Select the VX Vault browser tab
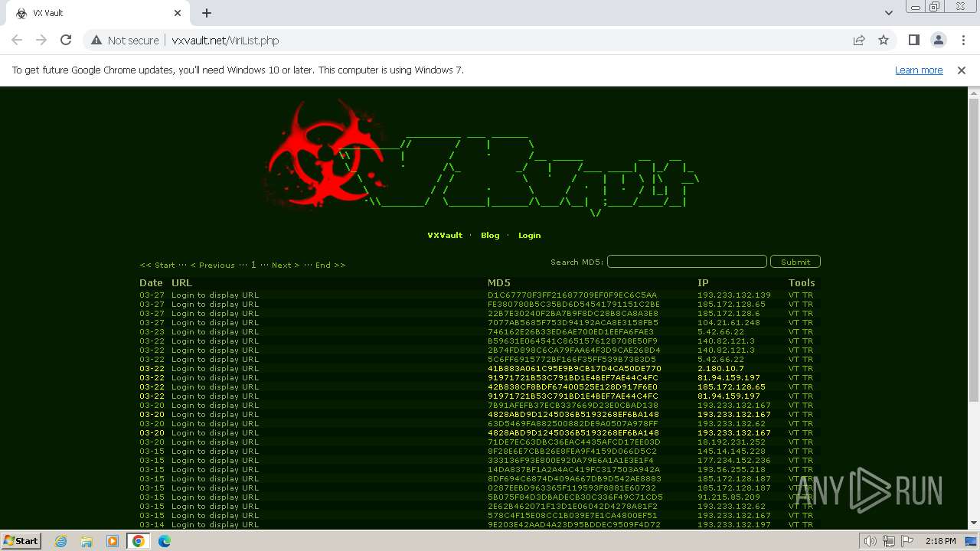This screenshot has width=980, height=551. pyautogui.click(x=98, y=13)
